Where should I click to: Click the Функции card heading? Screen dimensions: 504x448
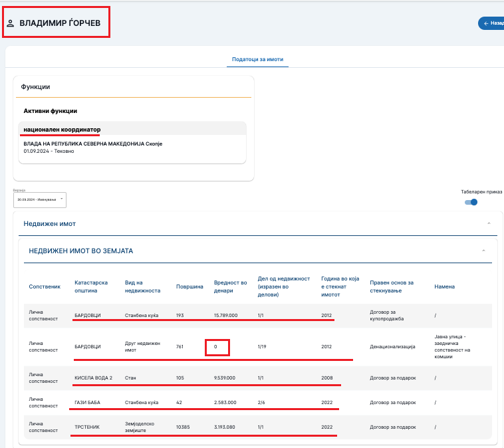(x=35, y=87)
